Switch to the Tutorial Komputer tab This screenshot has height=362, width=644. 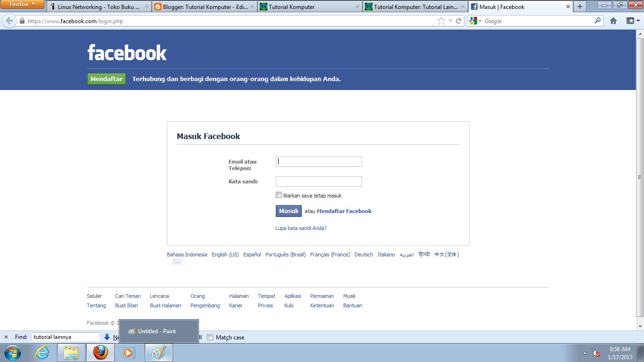(x=310, y=7)
